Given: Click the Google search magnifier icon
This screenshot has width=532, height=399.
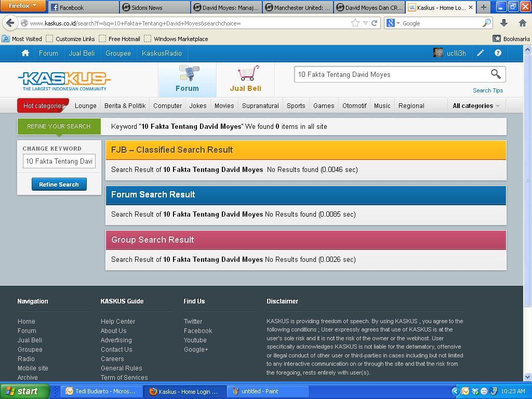Looking at the screenshot, I should 486,23.
